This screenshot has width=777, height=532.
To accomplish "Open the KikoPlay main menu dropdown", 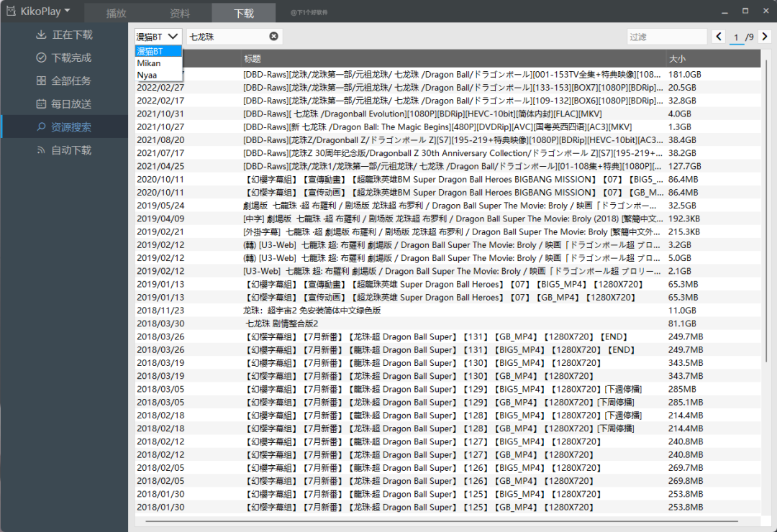I will coord(45,11).
